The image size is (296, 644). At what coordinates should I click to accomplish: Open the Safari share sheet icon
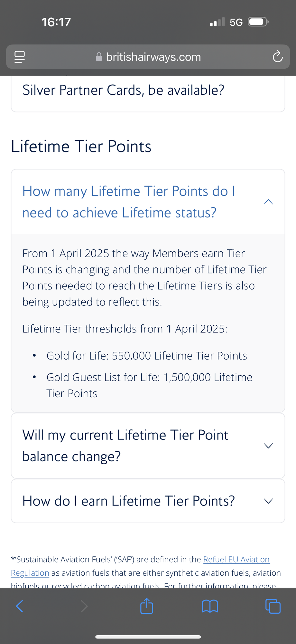click(147, 606)
